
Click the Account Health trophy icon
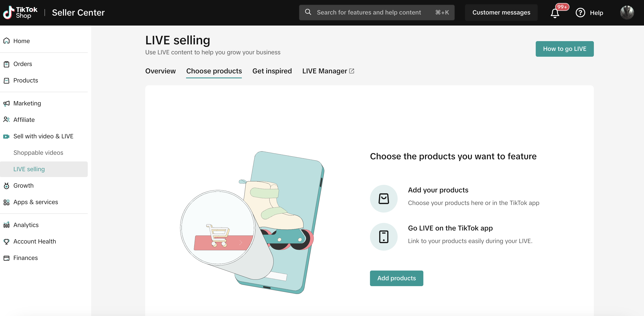pos(6,241)
